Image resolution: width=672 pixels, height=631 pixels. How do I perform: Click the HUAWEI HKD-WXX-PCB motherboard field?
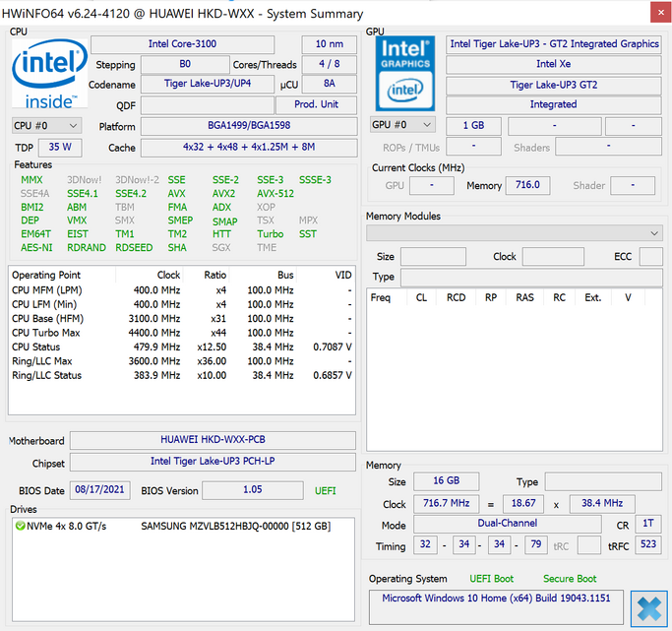pos(213,440)
